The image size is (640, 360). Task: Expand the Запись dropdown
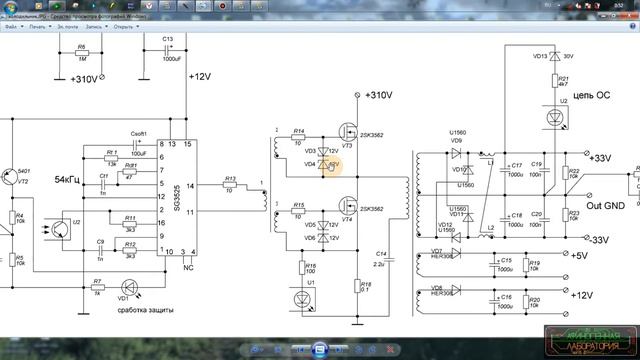tap(97, 27)
